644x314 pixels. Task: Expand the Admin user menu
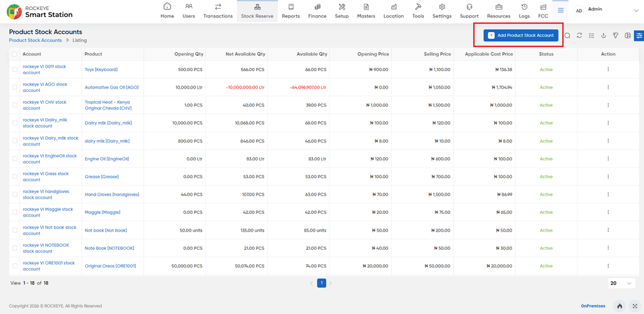(636, 11)
